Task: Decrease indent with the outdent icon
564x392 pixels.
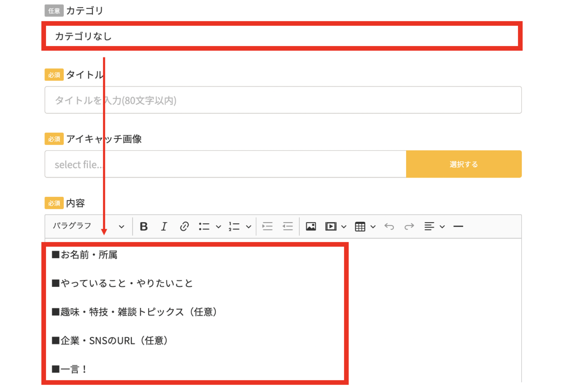Action: pyautogui.click(x=288, y=227)
